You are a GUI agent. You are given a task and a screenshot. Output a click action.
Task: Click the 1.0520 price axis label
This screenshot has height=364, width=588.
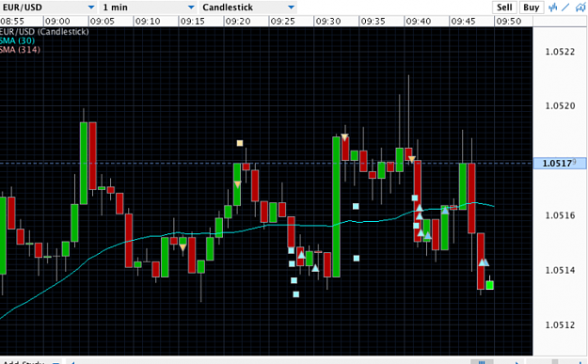point(560,105)
